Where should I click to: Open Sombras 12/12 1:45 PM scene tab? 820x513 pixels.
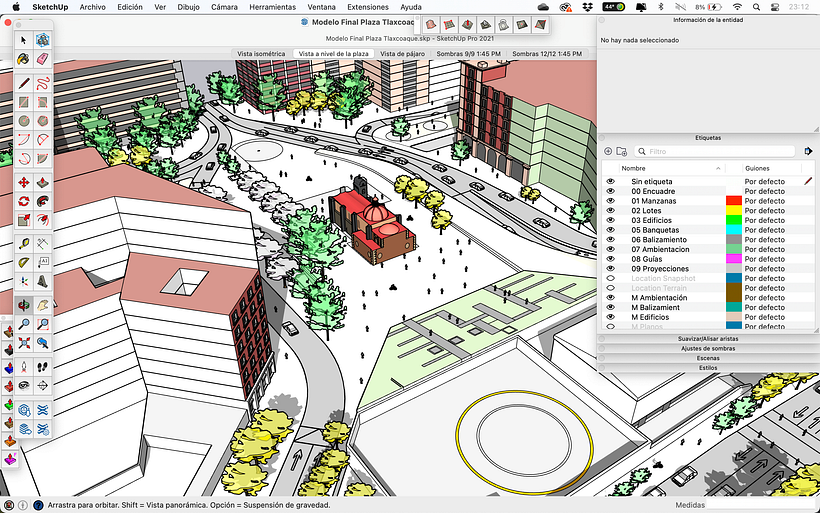tap(547, 53)
